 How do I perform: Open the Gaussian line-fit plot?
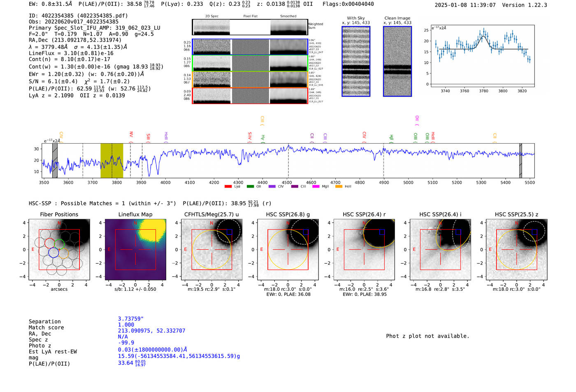click(x=482, y=56)
